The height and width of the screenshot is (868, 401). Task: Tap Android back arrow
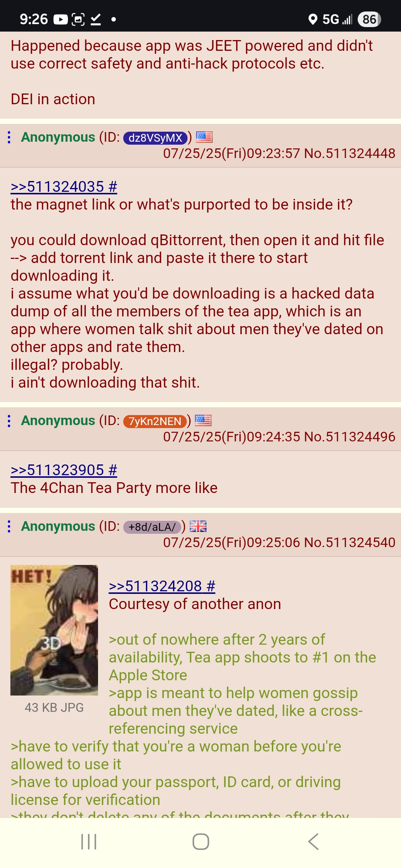[313, 842]
